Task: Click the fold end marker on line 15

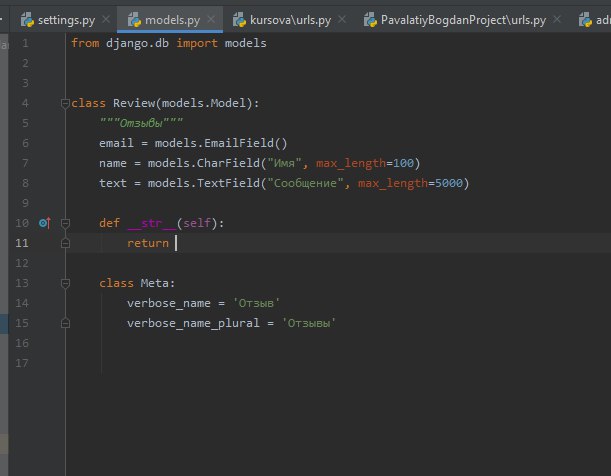Action: (x=65, y=323)
